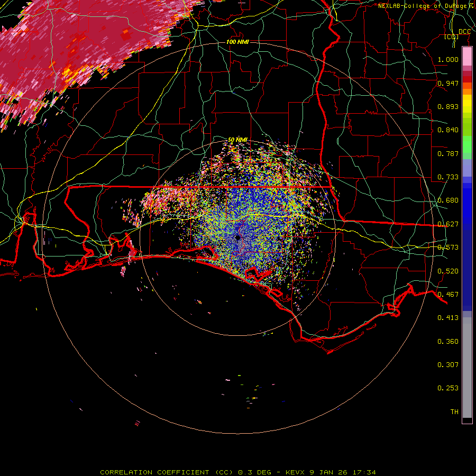Pick the light pink band of the color scale
476x476 pixels.
[467, 56]
